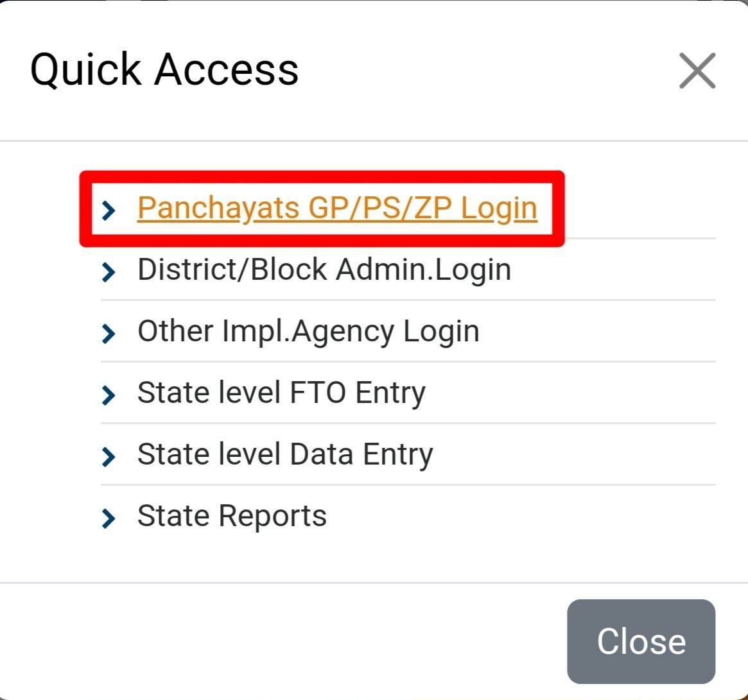Viewport: 748px width, 700px height.
Task: Select the District/Block Admin.Login menu entry
Action: [x=324, y=269]
